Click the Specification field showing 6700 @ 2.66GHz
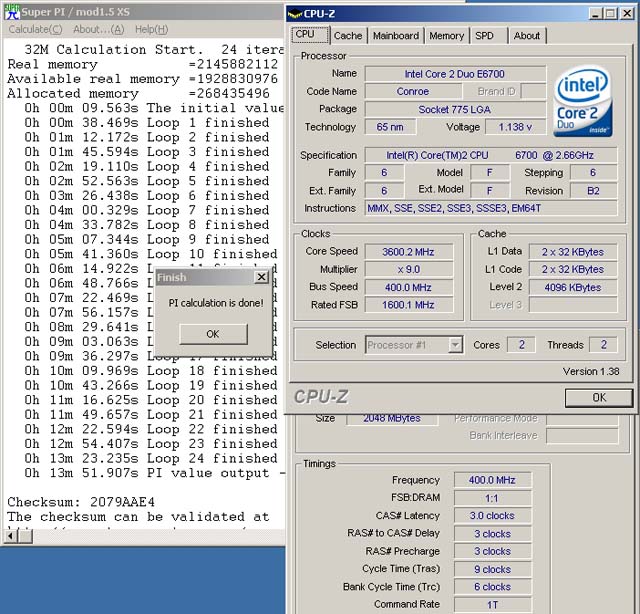 (x=491, y=156)
